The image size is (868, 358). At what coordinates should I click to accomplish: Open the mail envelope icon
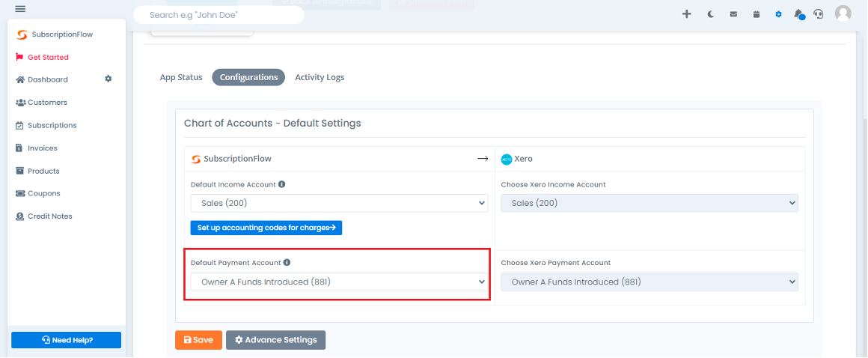733,14
